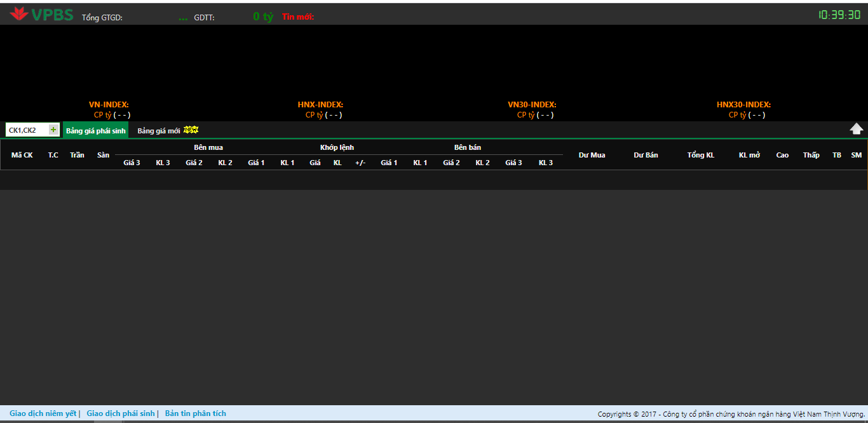This screenshot has width=868, height=423.
Task: Click the T.C column header
Action: click(x=53, y=155)
